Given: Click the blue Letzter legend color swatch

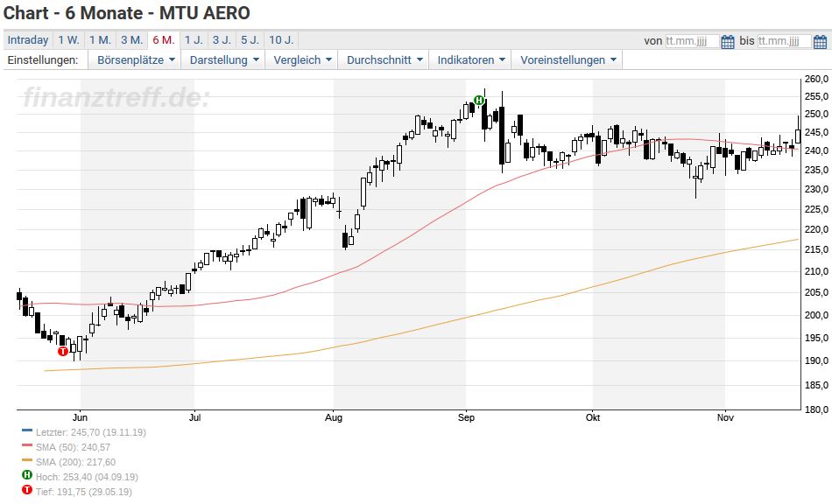Looking at the screenshot, I should [27, 430].
